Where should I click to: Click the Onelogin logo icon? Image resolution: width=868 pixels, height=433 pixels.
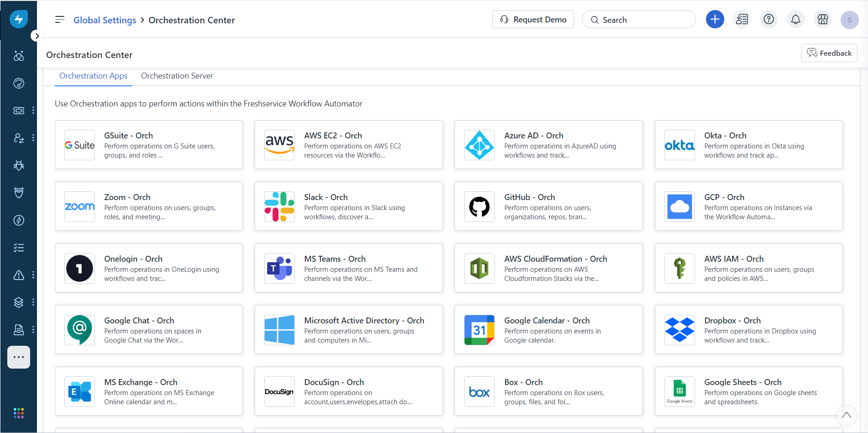click(79, 268)
